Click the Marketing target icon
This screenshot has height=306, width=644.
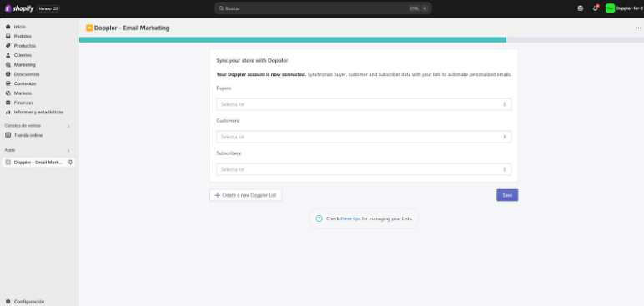pyautogui.click(x=8, y=64)
